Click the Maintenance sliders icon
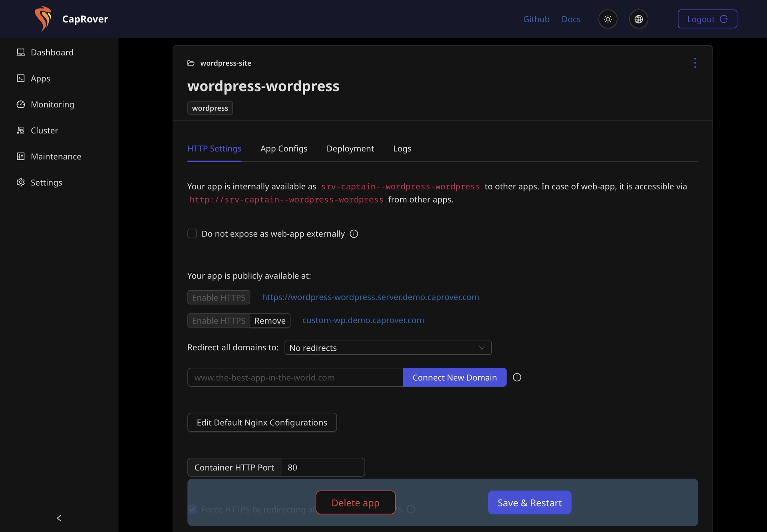Viewport: 767px width, 532px height. (21, 156)
